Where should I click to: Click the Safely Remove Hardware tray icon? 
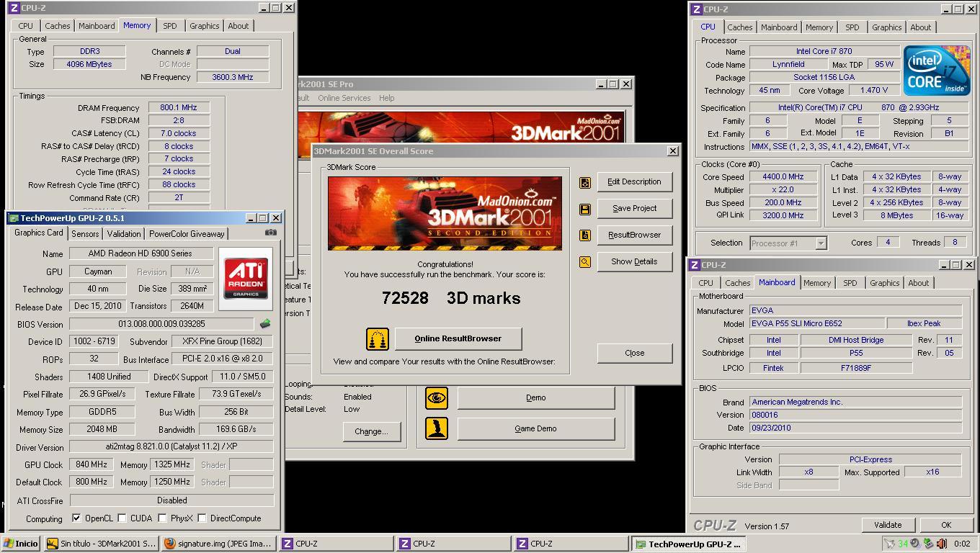click(x=929, y=544)
